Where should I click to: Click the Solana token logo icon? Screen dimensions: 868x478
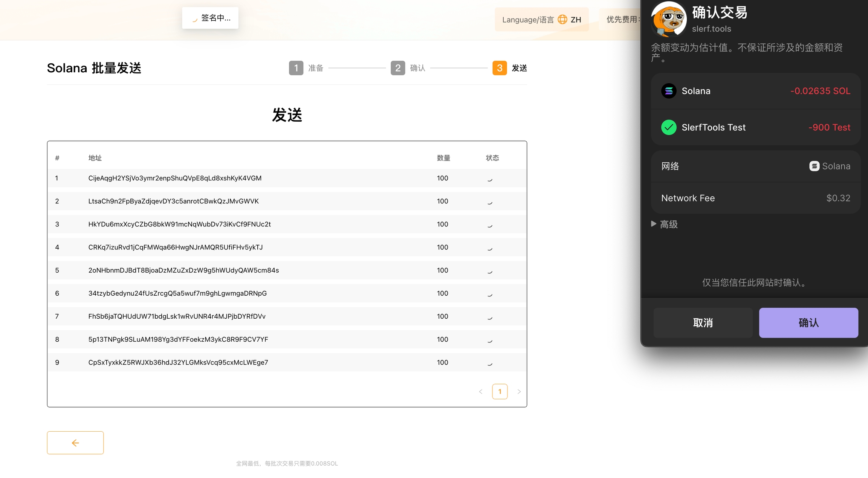coord(669,91)
